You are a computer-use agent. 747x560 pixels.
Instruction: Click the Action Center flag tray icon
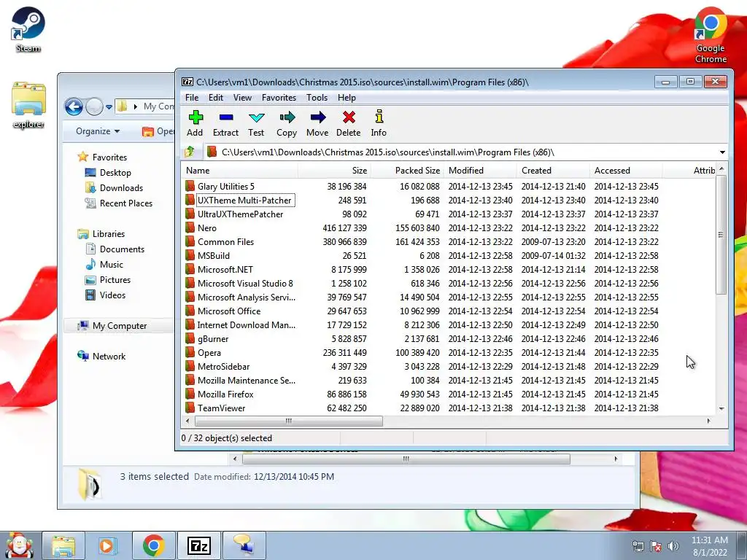coord(656,546)
